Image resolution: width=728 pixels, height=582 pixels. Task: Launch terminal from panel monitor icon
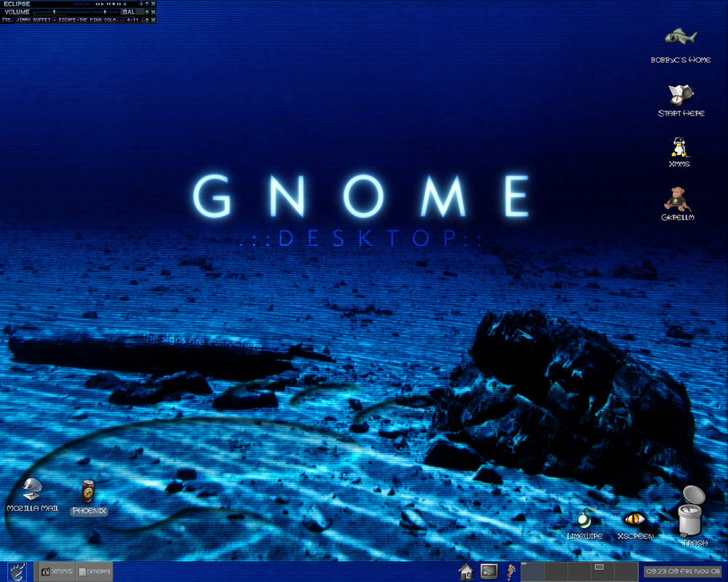coord(489,571)
